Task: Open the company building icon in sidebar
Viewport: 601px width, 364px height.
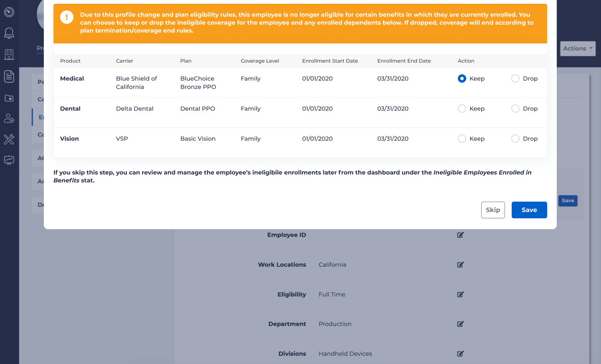Action: click(9, 55)
